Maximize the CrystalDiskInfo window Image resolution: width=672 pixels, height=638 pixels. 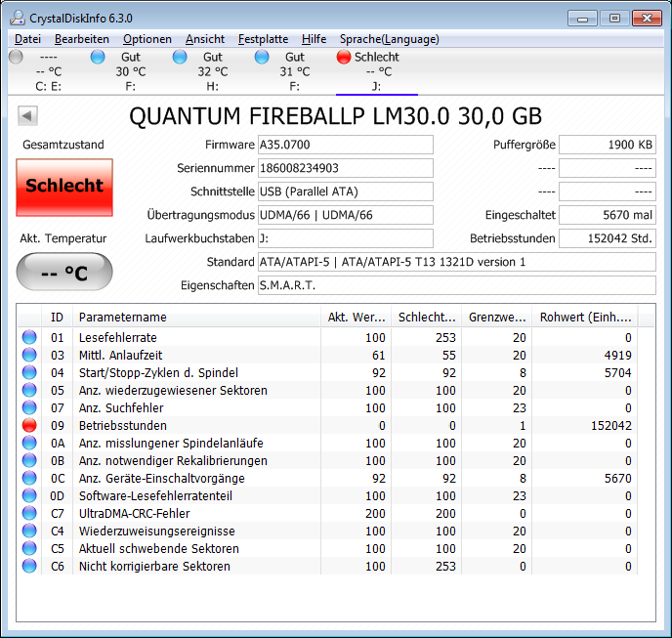tap(614, 19)
